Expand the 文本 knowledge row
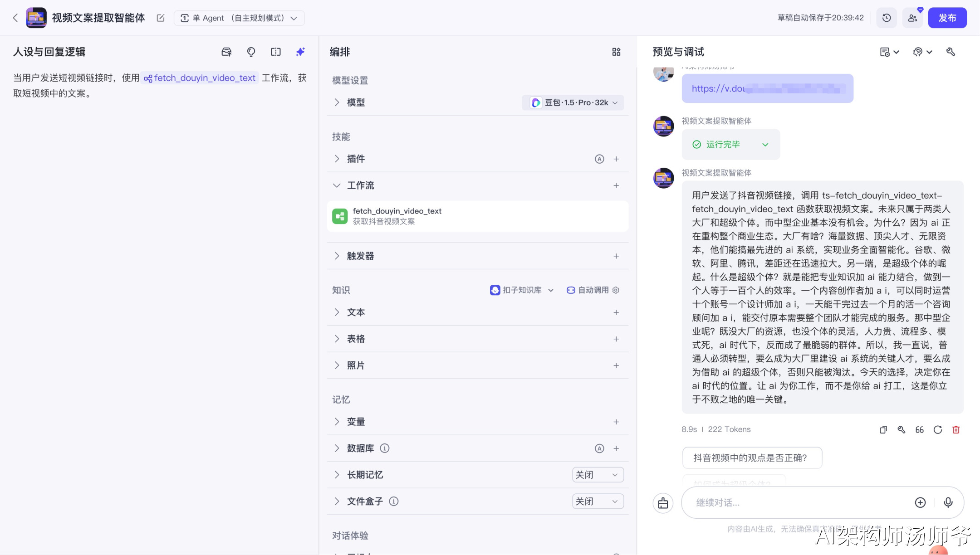Viewport: 980px width, 555px height. coord(337,312)
